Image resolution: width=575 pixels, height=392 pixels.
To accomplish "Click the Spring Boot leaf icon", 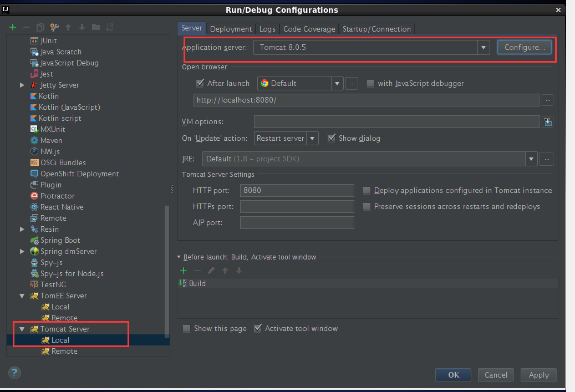I will 34,240.
